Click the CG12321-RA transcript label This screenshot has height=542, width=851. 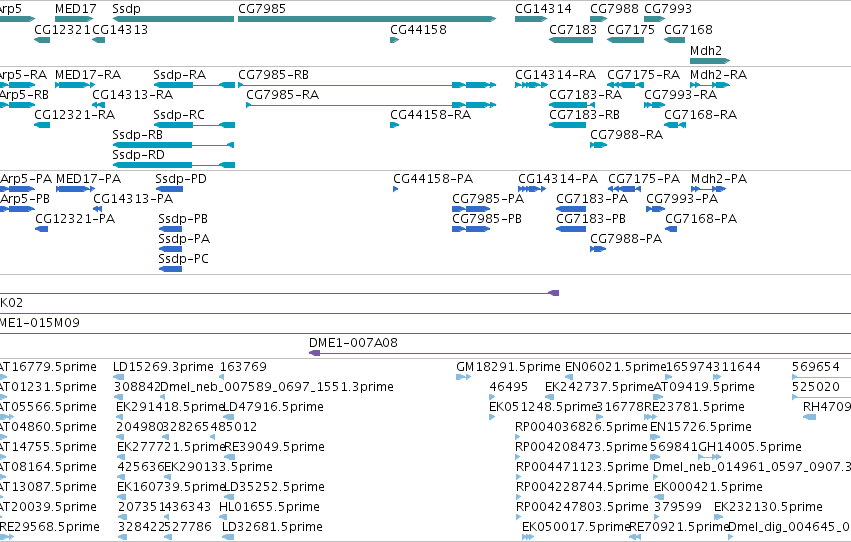click(75, 114)
